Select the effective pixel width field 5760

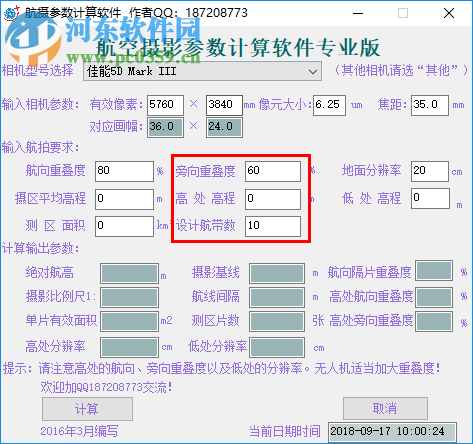(x=165, y=105)
